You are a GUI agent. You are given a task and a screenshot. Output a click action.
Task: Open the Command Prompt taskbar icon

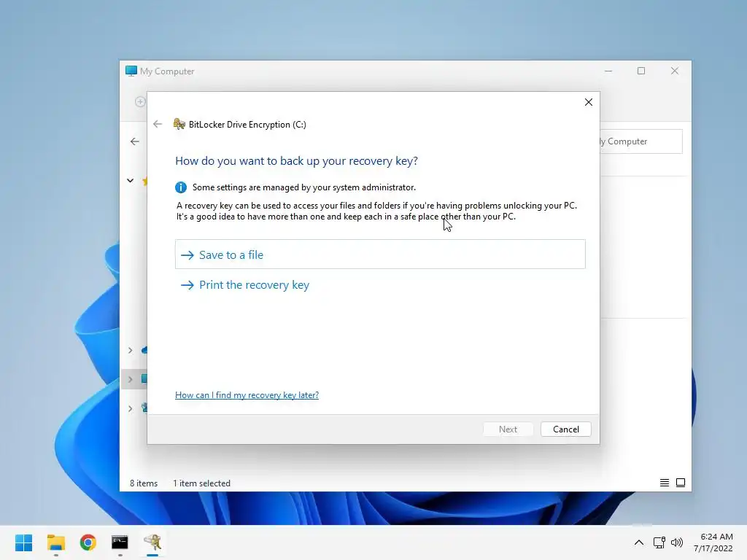tap(120, 542)
